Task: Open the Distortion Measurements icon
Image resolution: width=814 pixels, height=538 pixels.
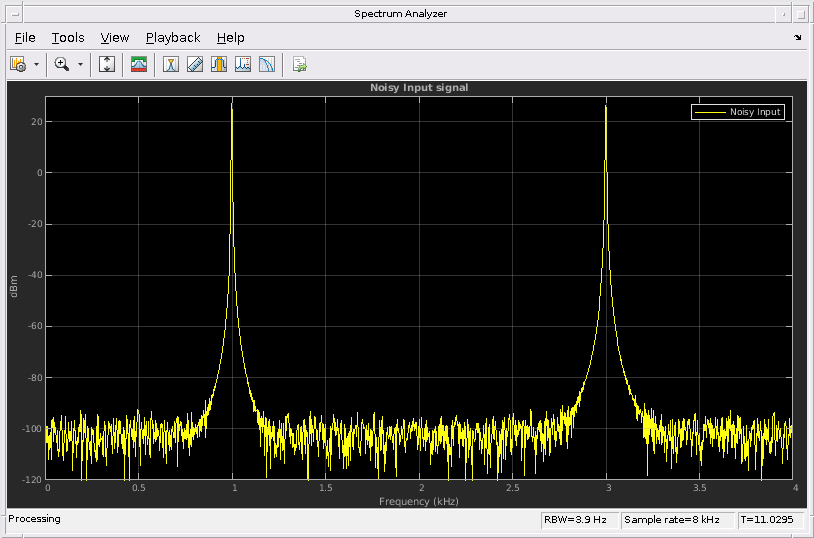Action: tap(243, 64)
